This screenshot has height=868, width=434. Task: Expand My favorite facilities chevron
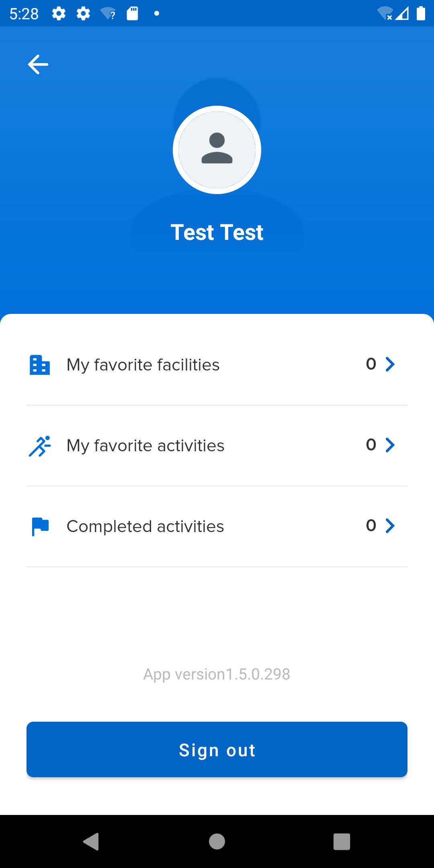(390, 364)
